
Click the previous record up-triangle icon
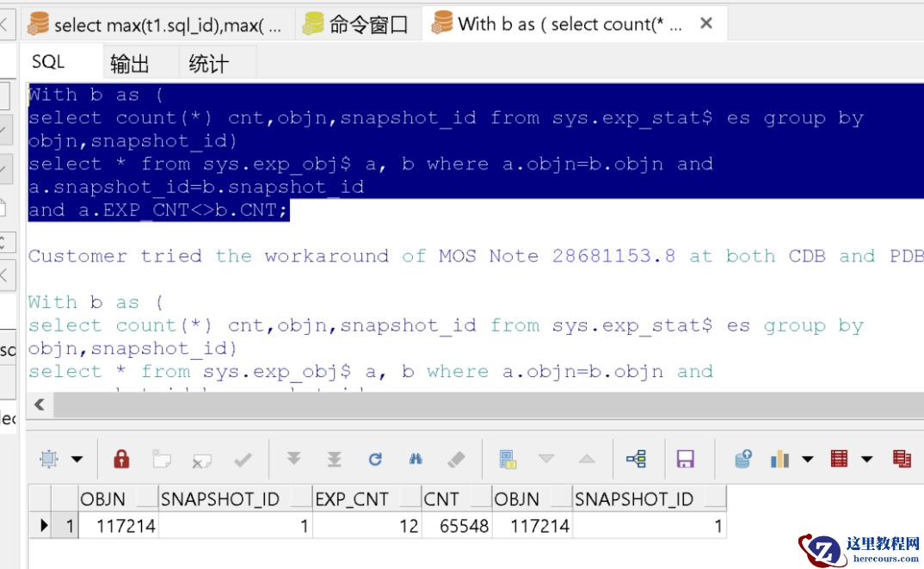pos(587,458)
